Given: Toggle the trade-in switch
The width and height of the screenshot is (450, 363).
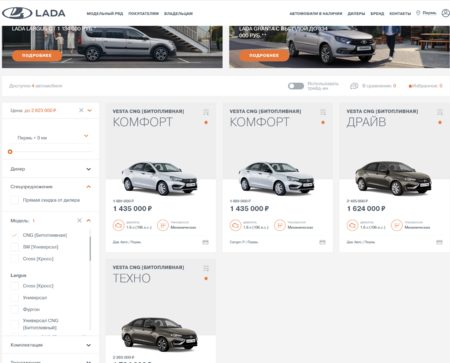Looking at the screenshot, I should (x=296, y=86).
